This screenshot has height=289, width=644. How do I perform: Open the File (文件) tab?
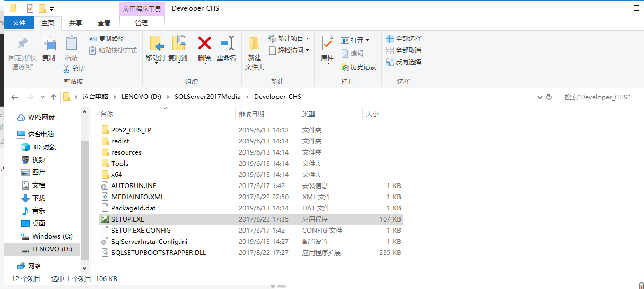(x=19, y=23)
